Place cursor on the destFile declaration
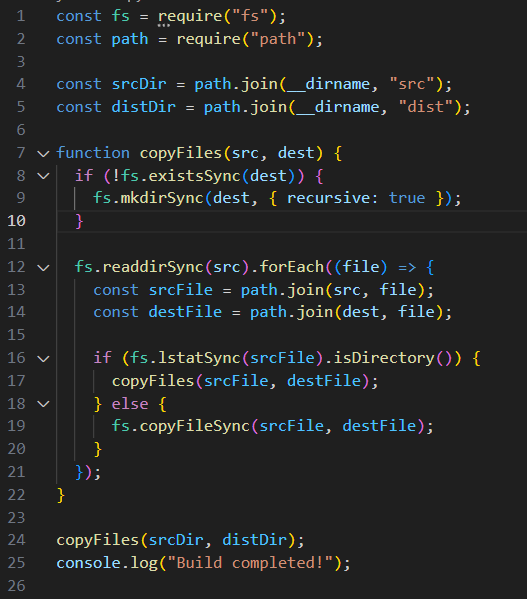527x599 pixels. click(185, 312)
